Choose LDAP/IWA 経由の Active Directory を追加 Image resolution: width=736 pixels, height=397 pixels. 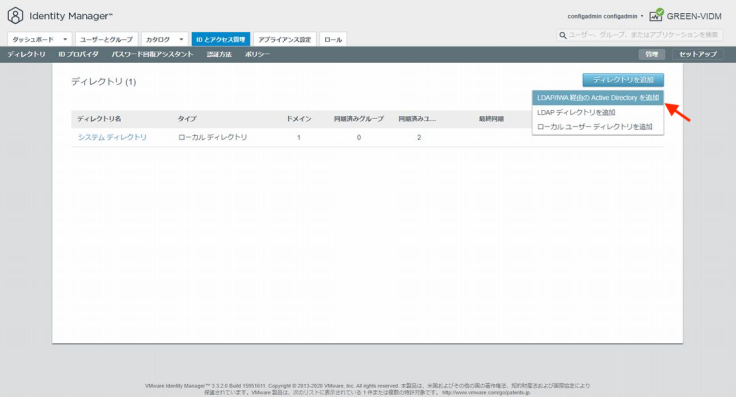598,98
